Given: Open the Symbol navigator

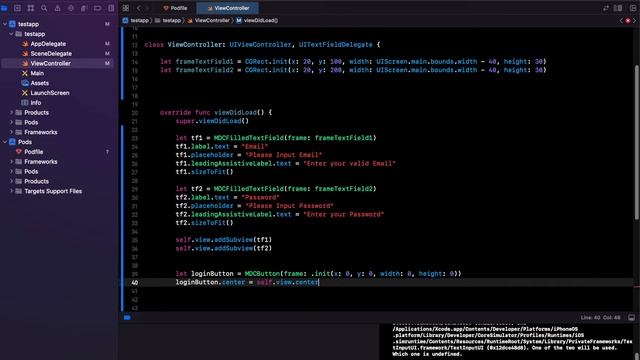Looking at the screenshot, I should click(x=31, y=8).
